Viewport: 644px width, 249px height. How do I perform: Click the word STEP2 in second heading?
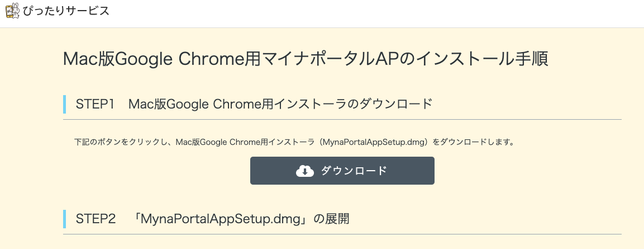pos(96,219)
